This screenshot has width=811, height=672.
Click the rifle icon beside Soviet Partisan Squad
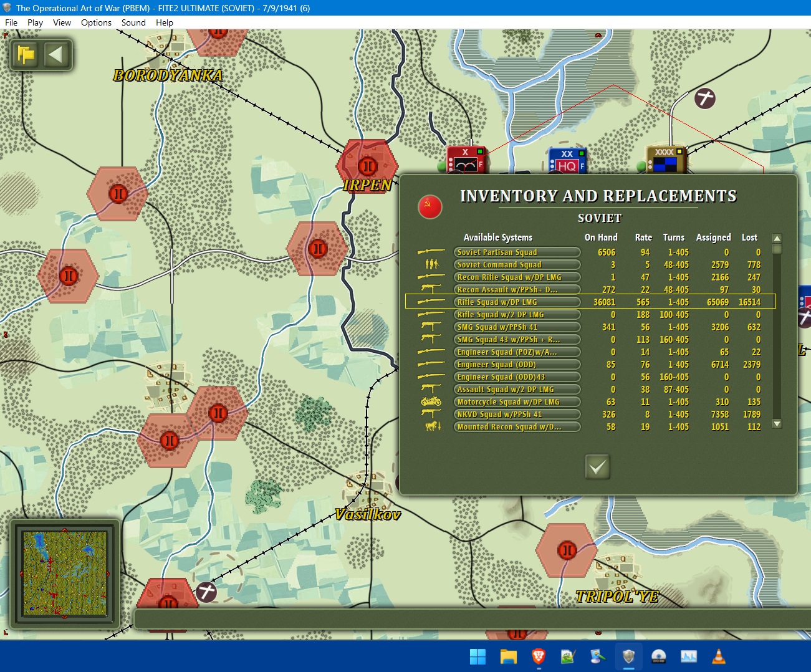coord(431,252)
